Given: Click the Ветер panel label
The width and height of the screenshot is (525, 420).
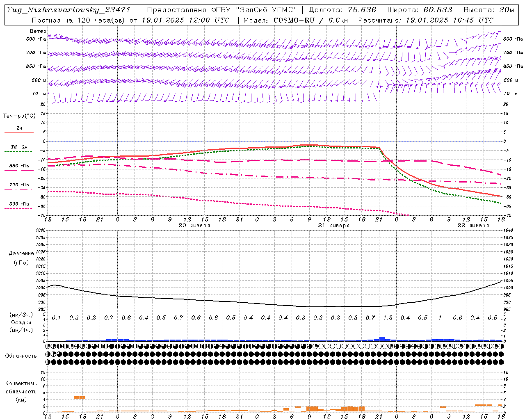Looking at the screenshot, I should pyautogui.click(x=38, y=31).
